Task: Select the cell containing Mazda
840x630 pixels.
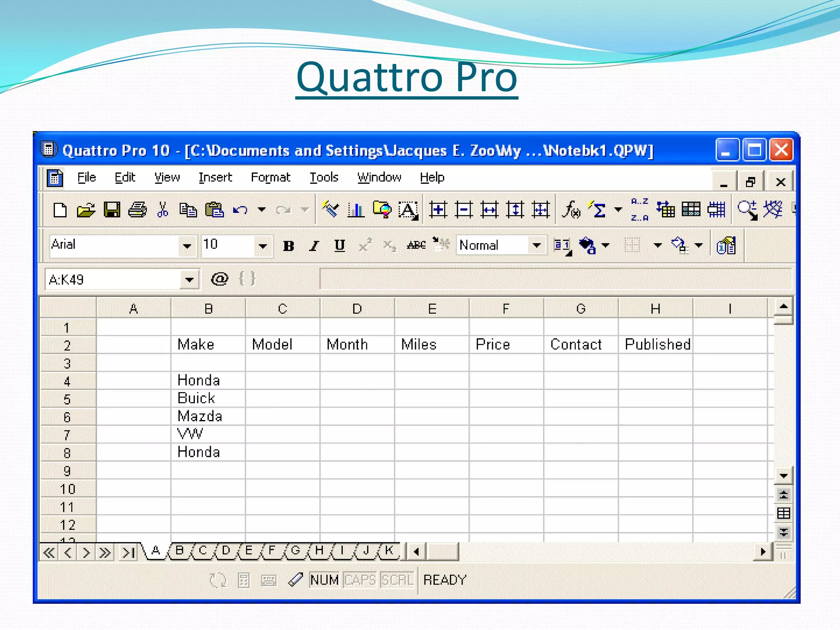Action: (x=208, y=416)
